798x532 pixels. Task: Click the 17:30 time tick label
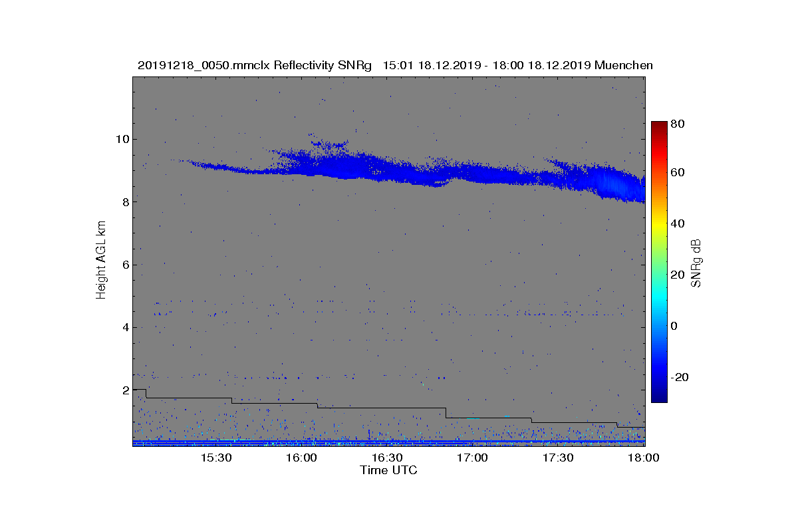[559, 458]
